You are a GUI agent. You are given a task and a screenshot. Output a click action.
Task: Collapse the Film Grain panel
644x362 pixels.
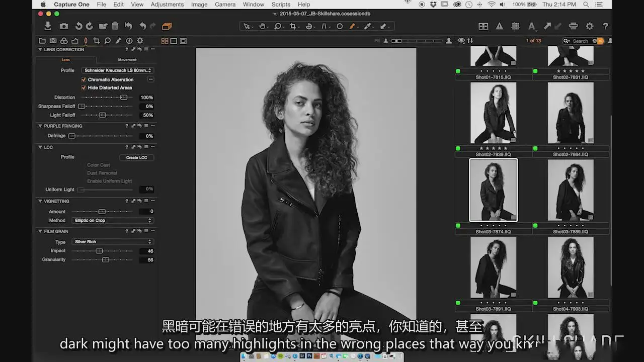point(40,231)
